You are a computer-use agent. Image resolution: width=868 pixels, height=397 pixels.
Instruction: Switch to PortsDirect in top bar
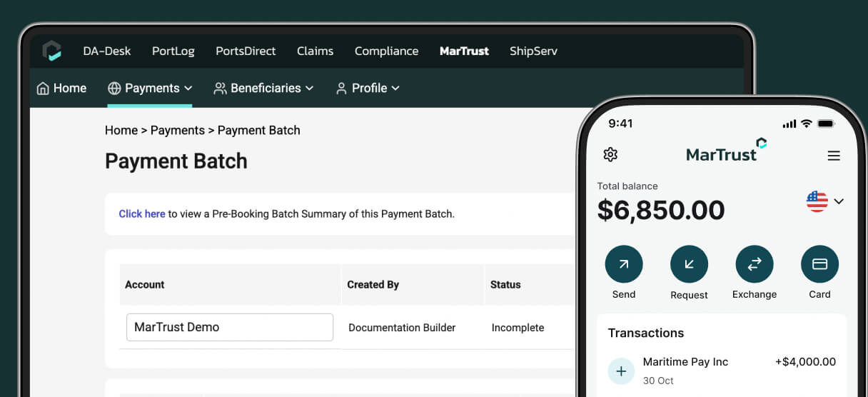tap(246, 51)
